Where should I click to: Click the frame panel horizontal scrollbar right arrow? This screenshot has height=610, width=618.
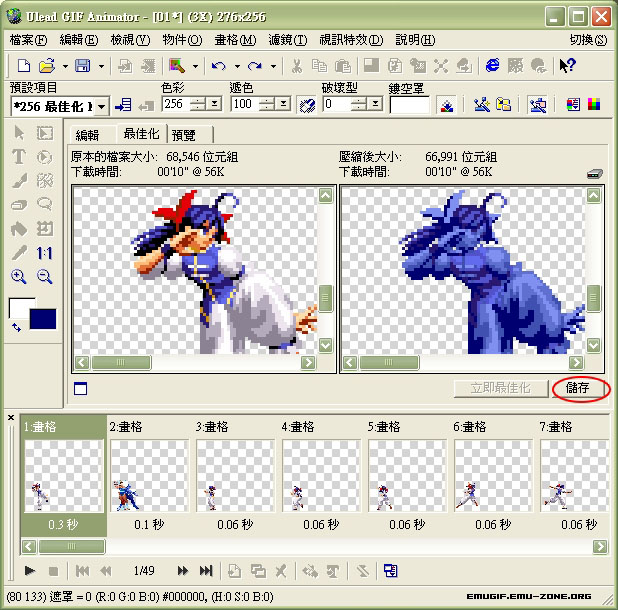[600, 547]
